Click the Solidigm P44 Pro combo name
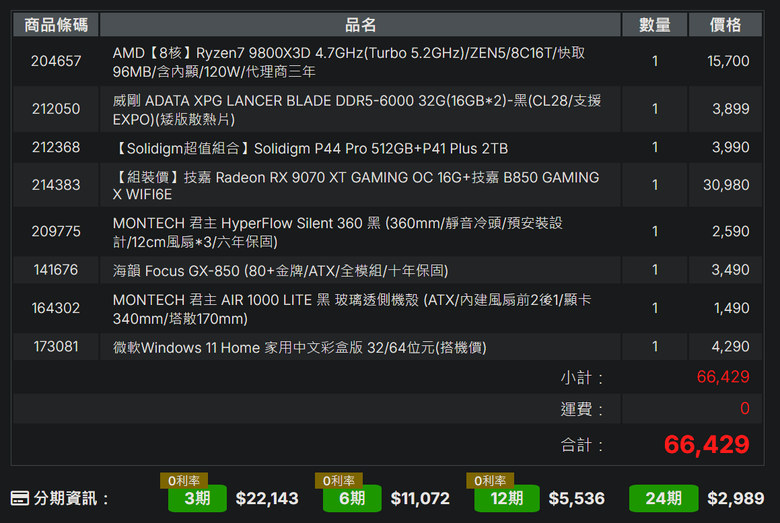 point(310,148)
